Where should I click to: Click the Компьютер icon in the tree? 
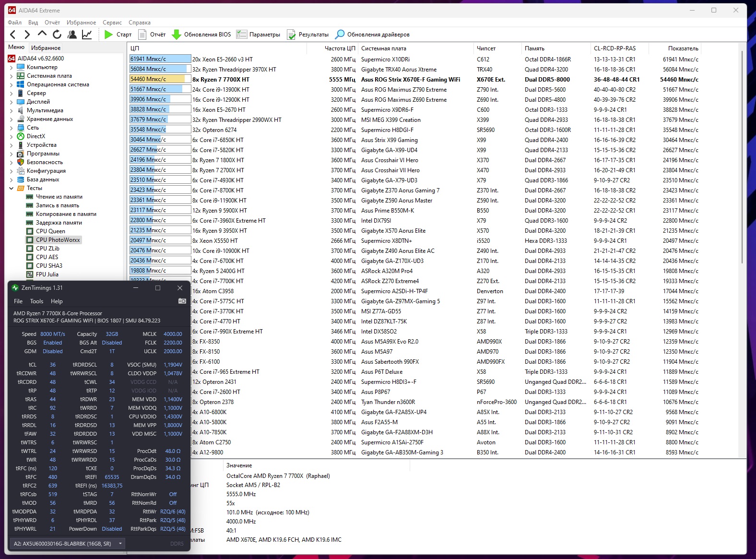click(21, 67)
